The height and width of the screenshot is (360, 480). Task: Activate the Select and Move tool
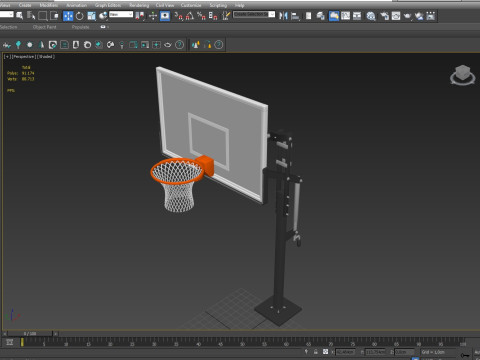(x=68, y=16)
